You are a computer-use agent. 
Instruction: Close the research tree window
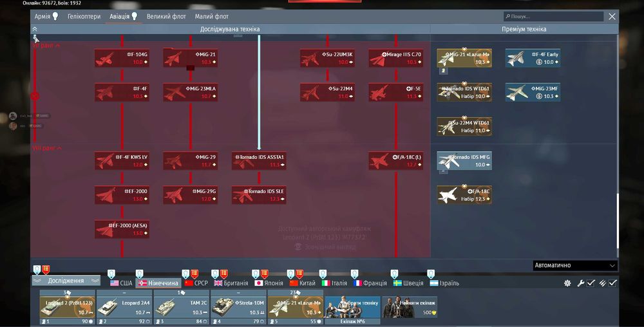612,16
